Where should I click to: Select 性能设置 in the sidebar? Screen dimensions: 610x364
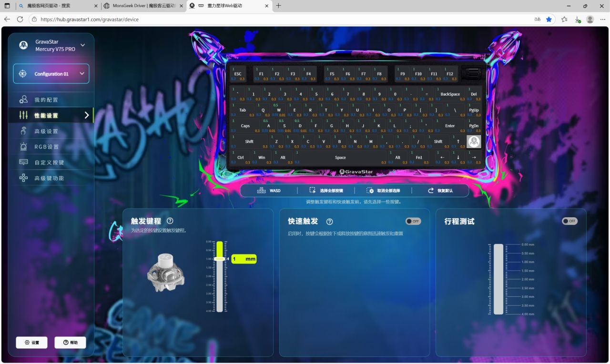(x=51, y=115)
